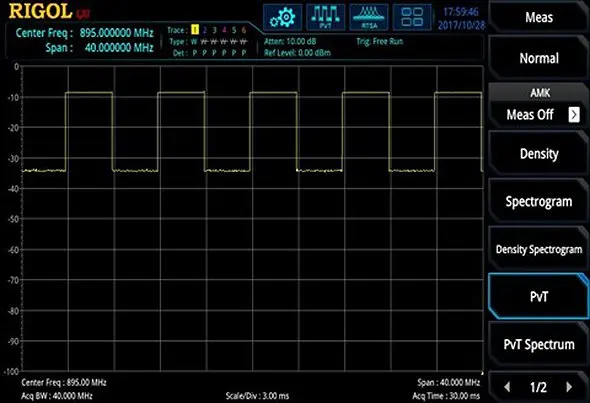Click the bottom Span : 40.000 MHz label
This screenshot has height=403, width=590.
pos(449,383)
